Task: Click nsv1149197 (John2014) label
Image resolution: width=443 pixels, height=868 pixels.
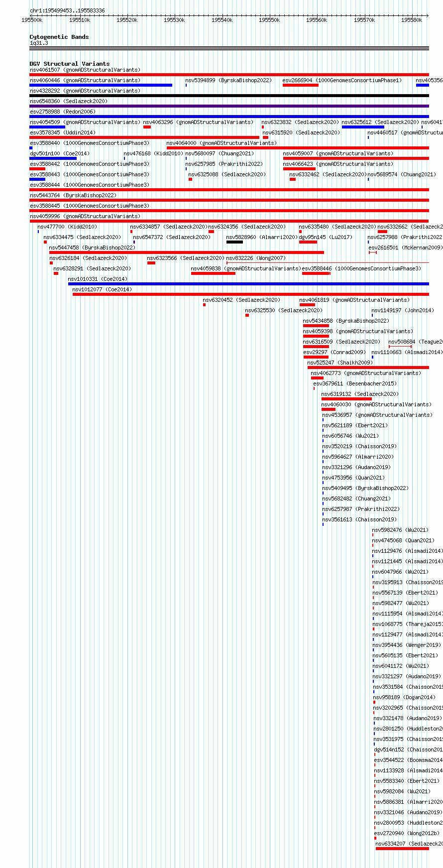Action: (x=403, y=310)
